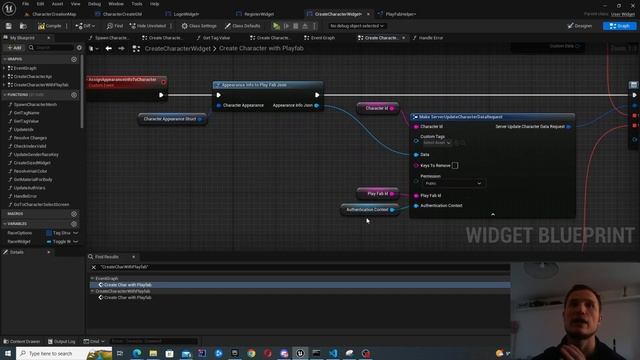The height and width of the screenshot is (360, 640).
Task: Add a new variable with plus icon
Action: coord(74,224)
